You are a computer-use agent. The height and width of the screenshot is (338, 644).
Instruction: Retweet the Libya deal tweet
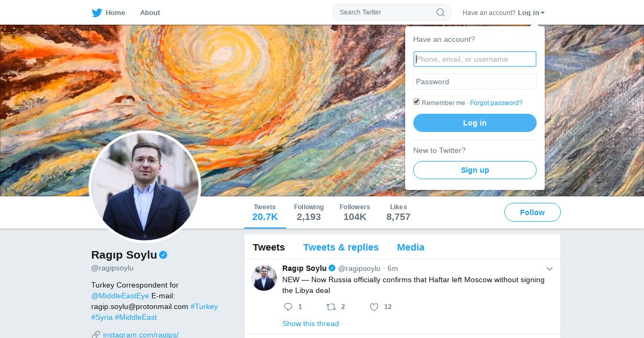pyautogui.click(x=331, y=307)
